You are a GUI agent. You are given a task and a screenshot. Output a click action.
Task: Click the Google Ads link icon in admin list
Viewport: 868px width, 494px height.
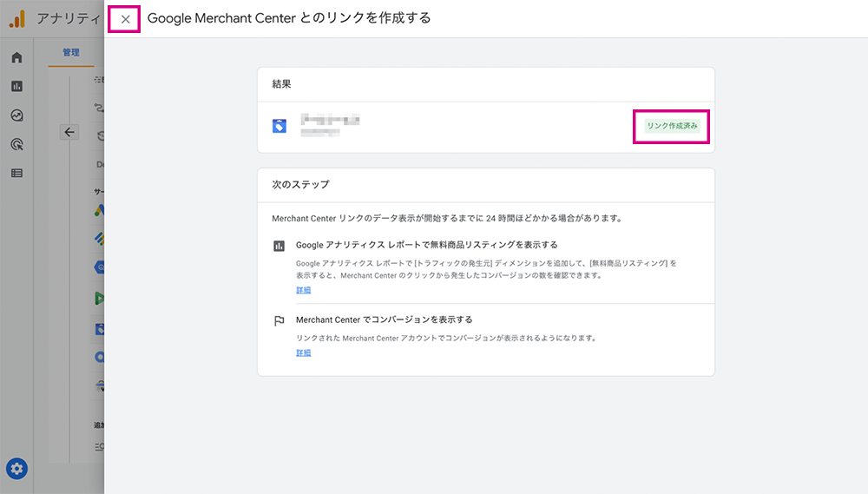100,210
